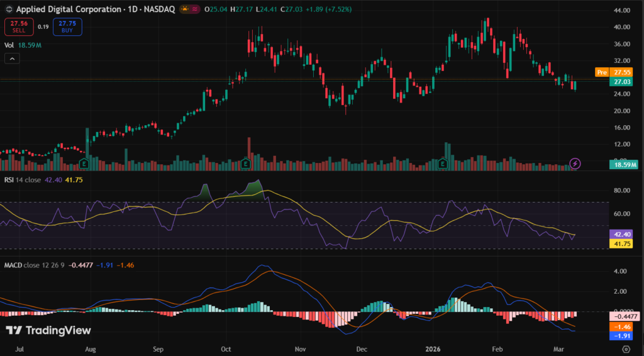Click the market status sun icon
Screen dimensions: 644x356
[185, 10]
